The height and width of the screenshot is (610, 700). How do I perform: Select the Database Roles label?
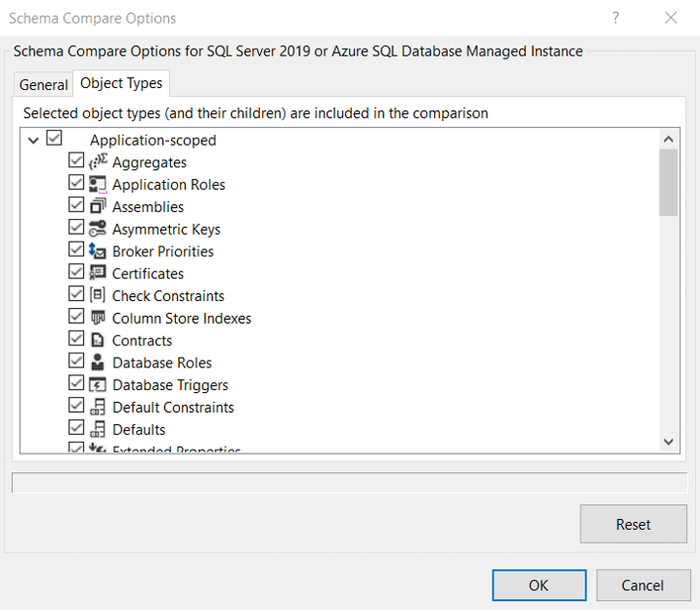click(162, 363)
